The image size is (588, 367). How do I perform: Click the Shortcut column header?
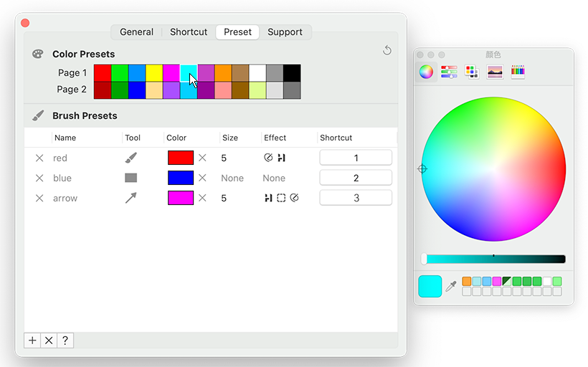coord(336,138)
